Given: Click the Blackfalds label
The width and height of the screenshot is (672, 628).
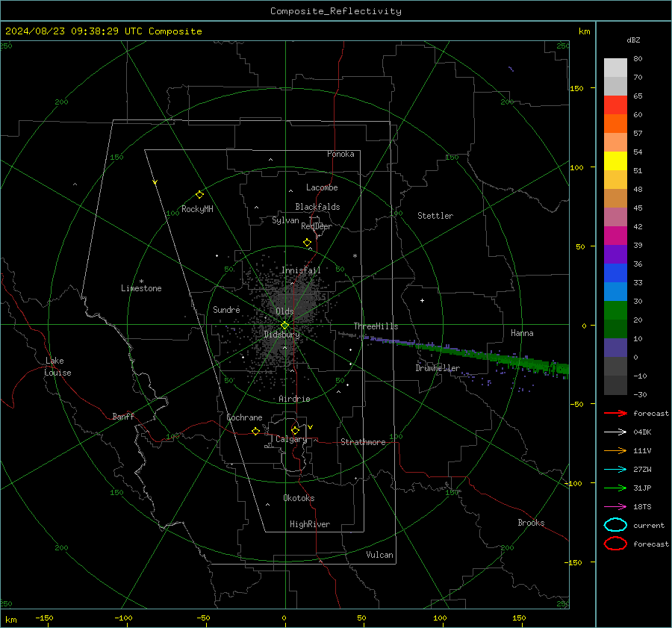Looking at the screenshot, I should pyautogui.click(x=317, y=207).
